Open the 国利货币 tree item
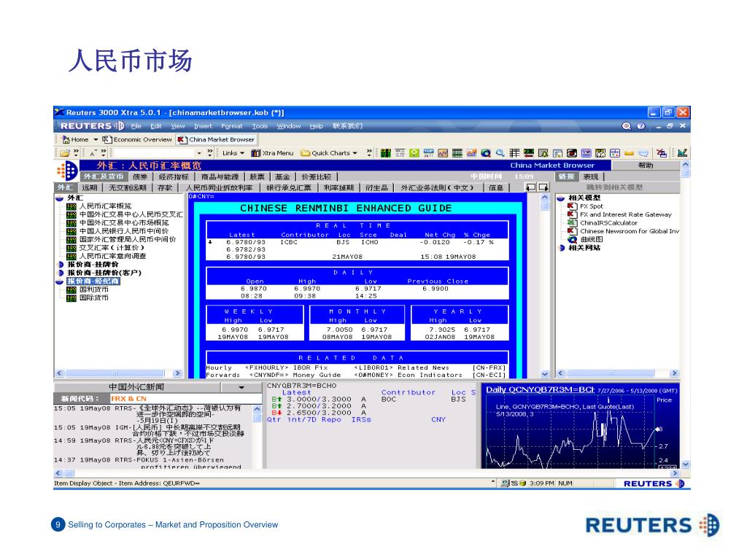747x560 pixels. [94, 289]
